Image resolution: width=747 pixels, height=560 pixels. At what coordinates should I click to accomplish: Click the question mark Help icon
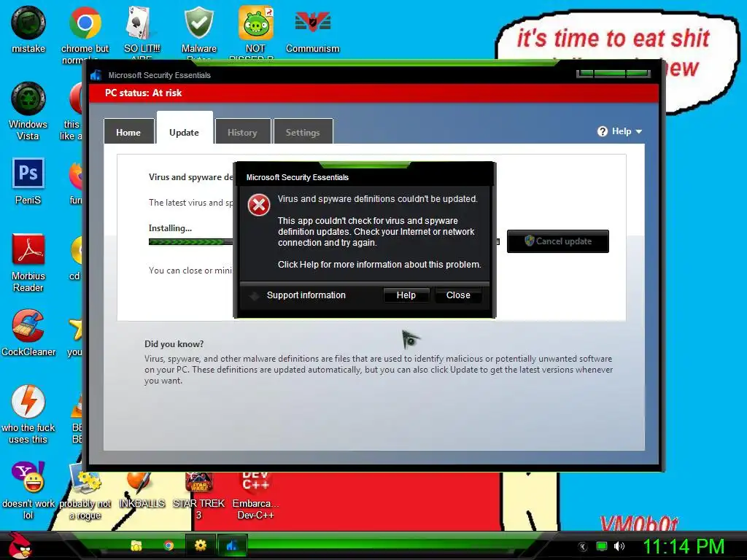point(602,131)
